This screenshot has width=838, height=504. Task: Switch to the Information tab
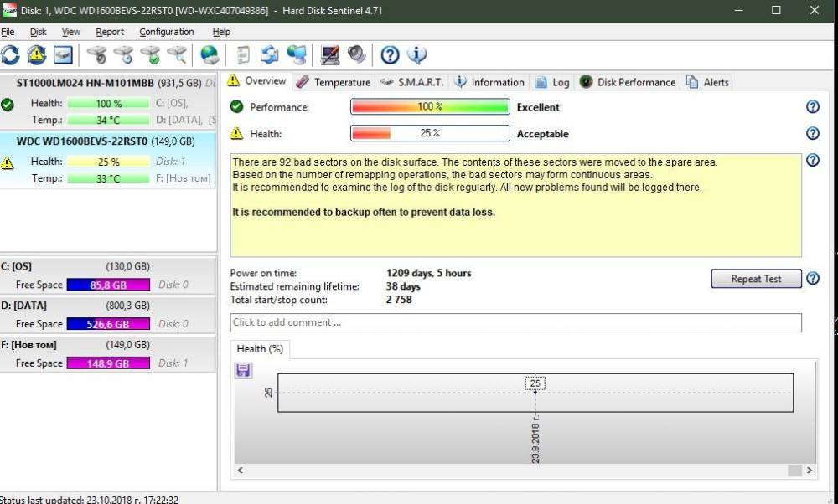(x=489, y=82)
